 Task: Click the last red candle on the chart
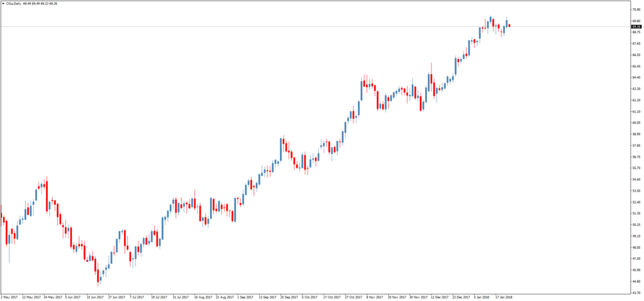pyautogui.click(x=509, y=26)
